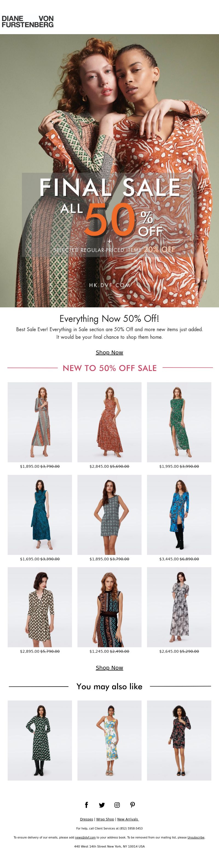Click the news@dvf.com email link
219x868 pixels.
point(85,837)
